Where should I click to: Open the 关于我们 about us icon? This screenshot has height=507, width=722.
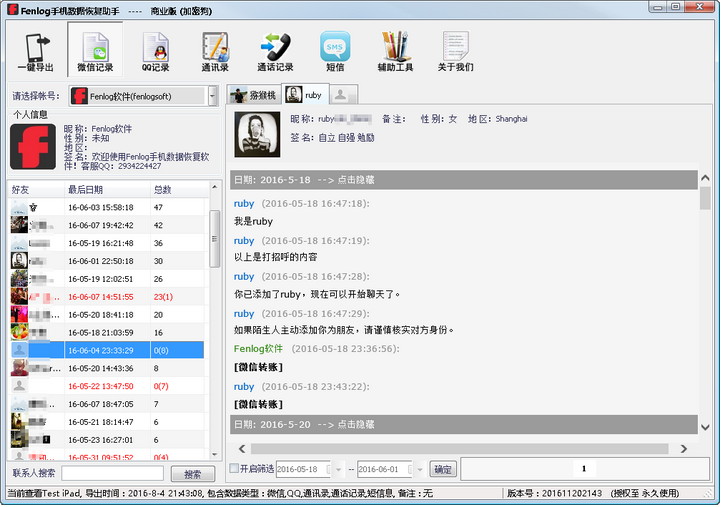click(455, 50)
